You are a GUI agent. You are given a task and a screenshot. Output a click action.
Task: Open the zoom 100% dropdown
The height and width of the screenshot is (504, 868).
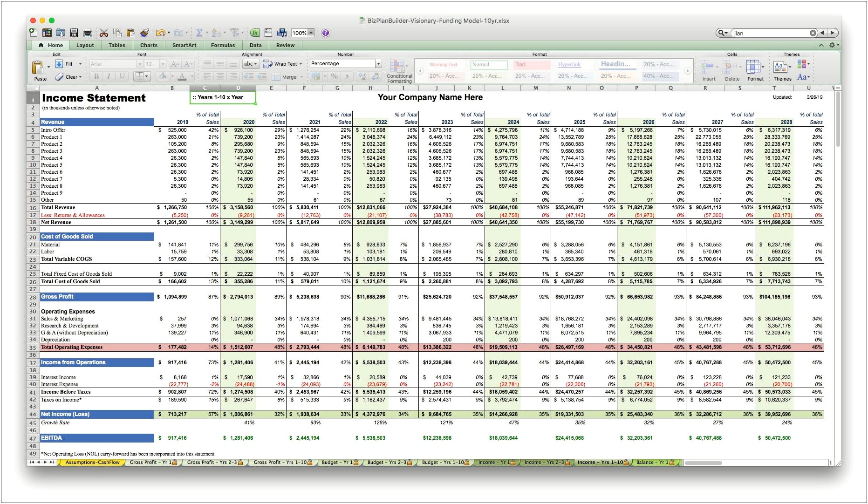coord(311,33)
